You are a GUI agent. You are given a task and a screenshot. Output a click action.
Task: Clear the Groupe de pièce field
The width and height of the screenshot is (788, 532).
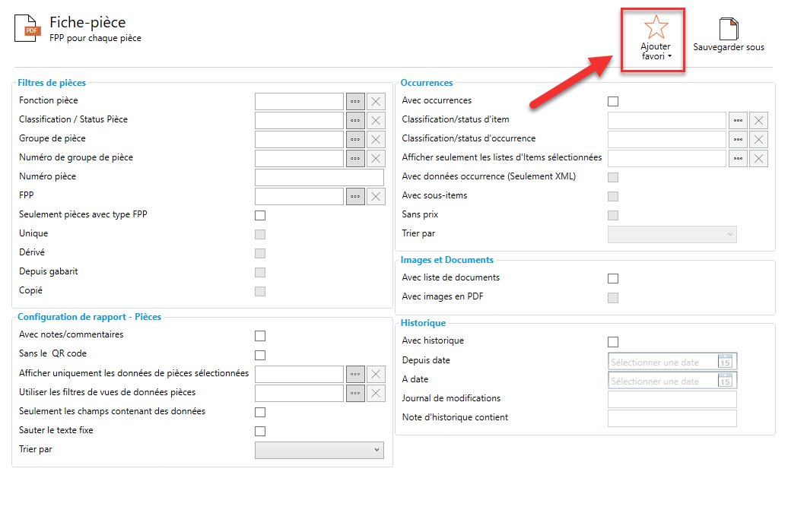tap(377, 140)
